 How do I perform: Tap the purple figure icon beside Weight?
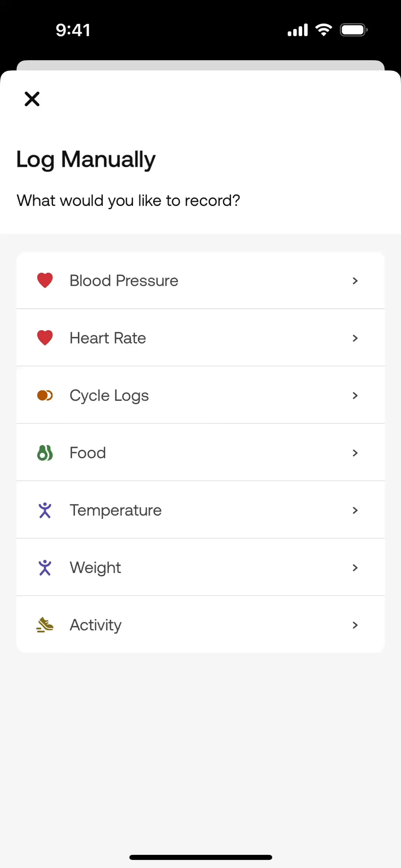coord(45,567)
